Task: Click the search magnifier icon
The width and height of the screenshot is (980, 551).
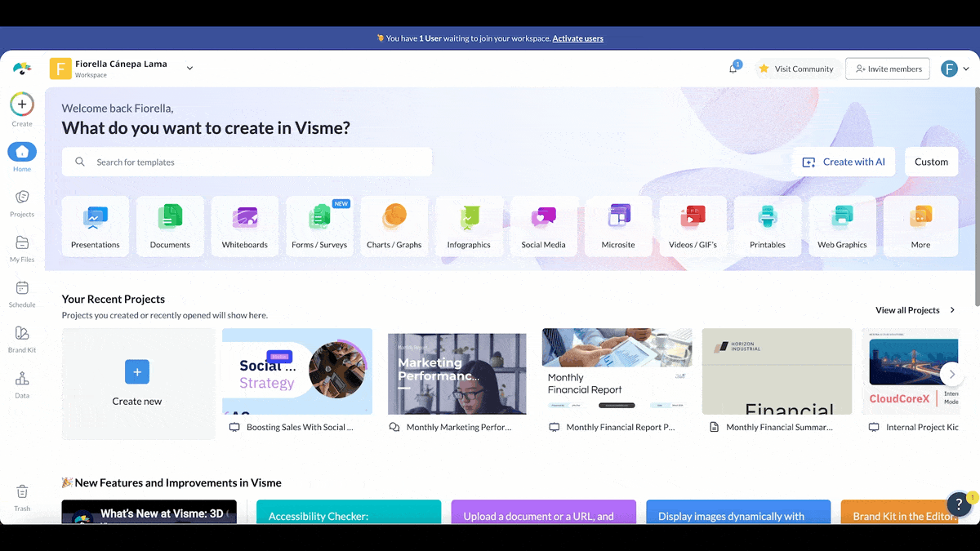Action: (80, 162)
